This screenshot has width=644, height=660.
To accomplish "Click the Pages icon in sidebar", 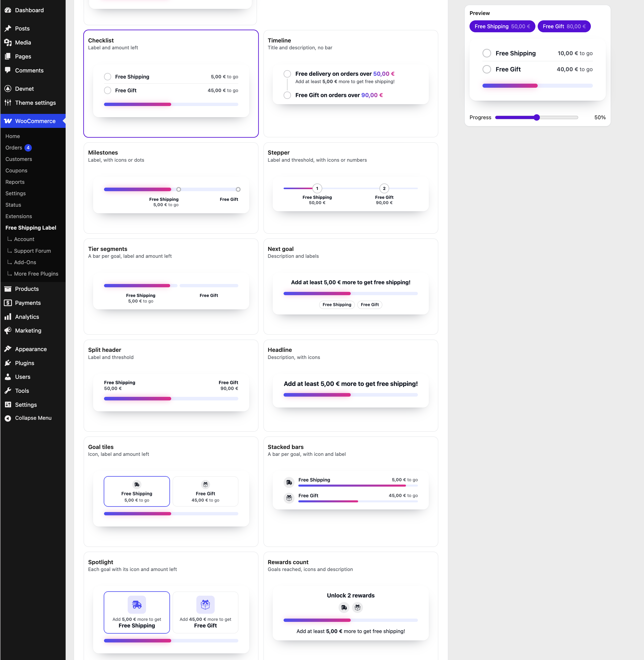I will click(8, 56).
